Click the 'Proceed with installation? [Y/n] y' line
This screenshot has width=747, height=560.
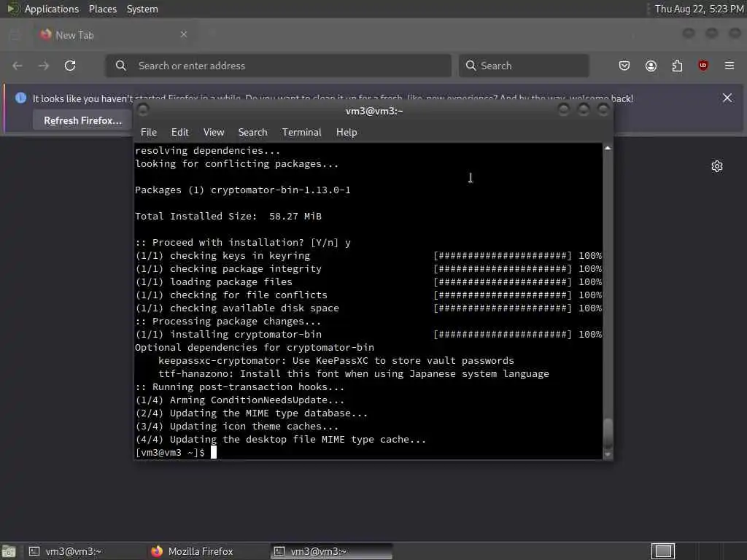point(243,242)
